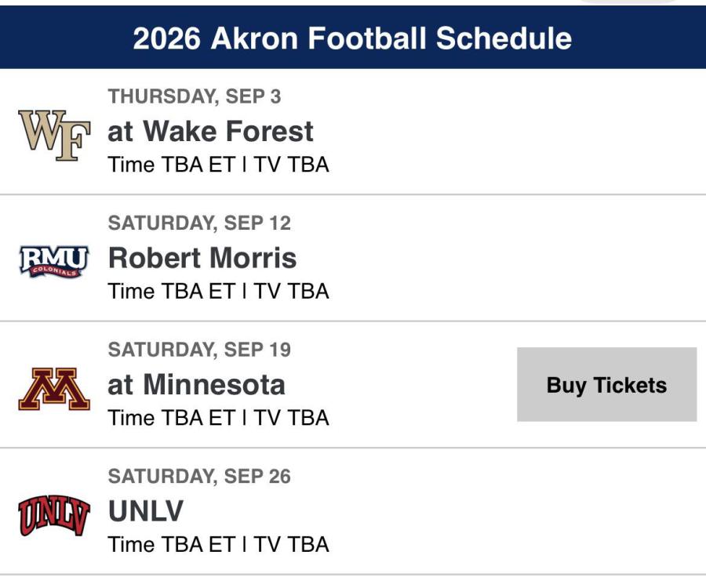Tap the Saturday, Sep 19 date label
Image resolution: width=706 pixels, height=588 pixels.
click(x=199, y=350)
